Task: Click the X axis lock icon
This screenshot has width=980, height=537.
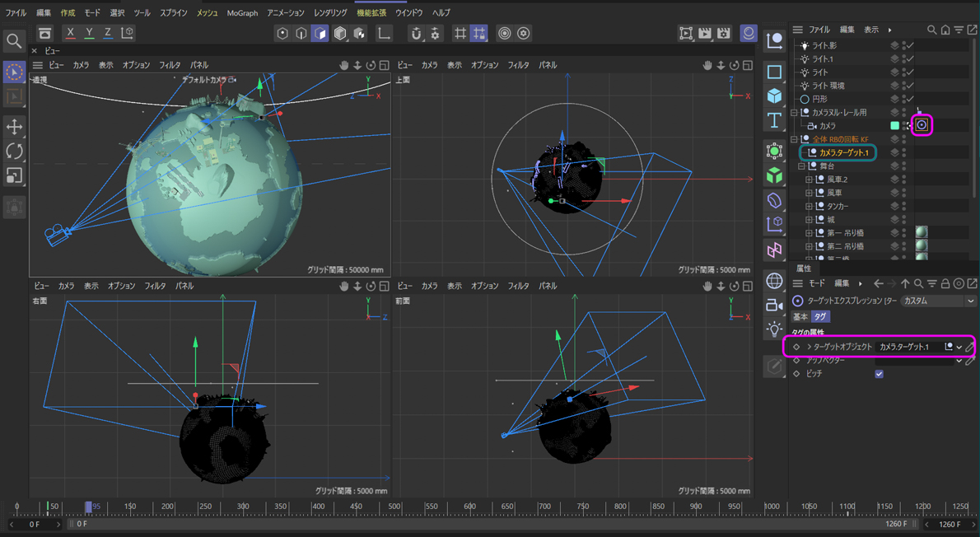Action: [x=71, y=33]
